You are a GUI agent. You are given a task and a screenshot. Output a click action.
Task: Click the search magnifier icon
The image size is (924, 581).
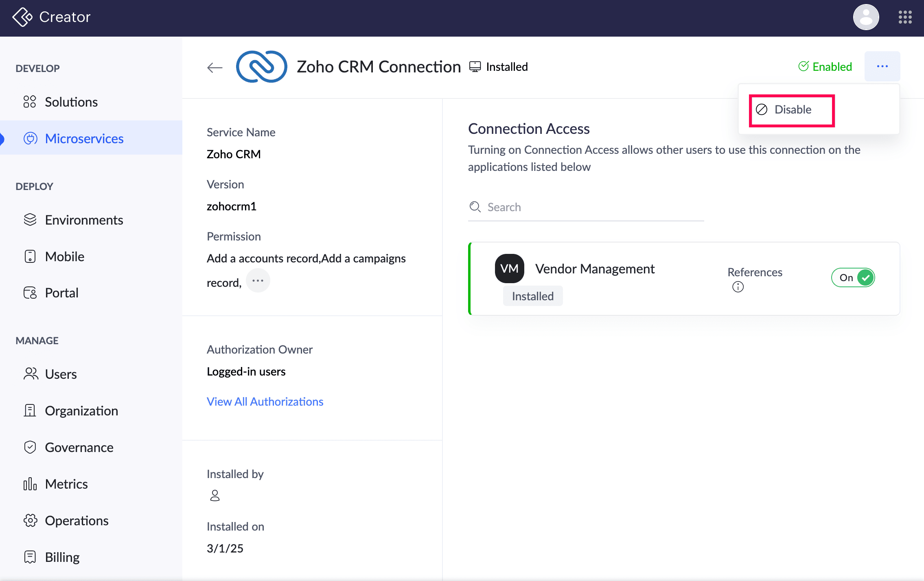[x=475, y=207]
